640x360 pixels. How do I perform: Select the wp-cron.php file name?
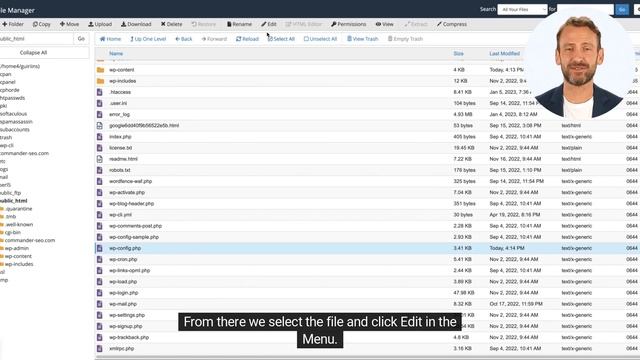tap(123, 259)
